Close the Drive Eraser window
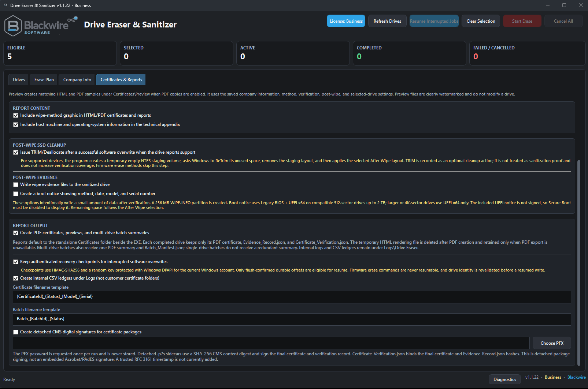 [x=581, y=5]
